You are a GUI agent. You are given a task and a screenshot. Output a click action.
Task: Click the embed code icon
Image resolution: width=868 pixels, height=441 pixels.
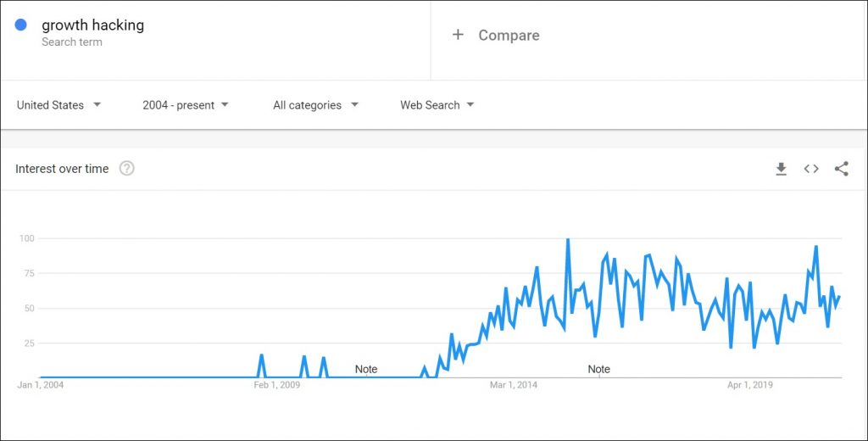[x=811, y=169]
